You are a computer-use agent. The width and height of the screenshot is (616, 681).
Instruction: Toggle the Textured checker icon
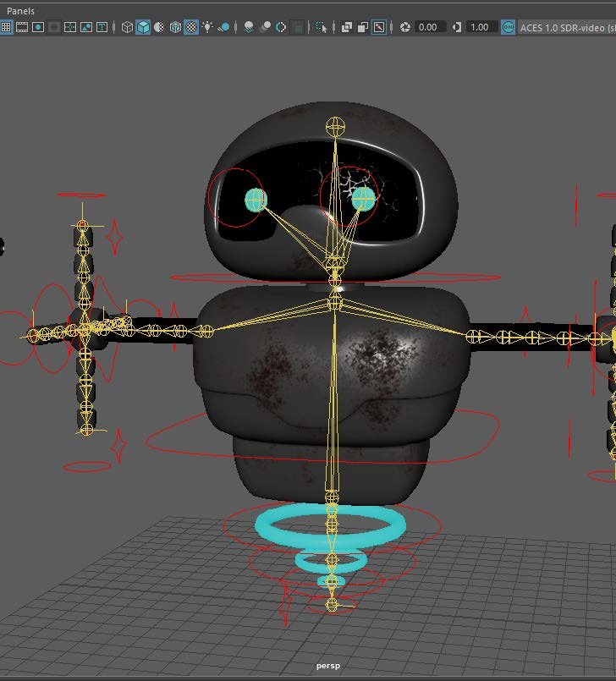point(191,27)
